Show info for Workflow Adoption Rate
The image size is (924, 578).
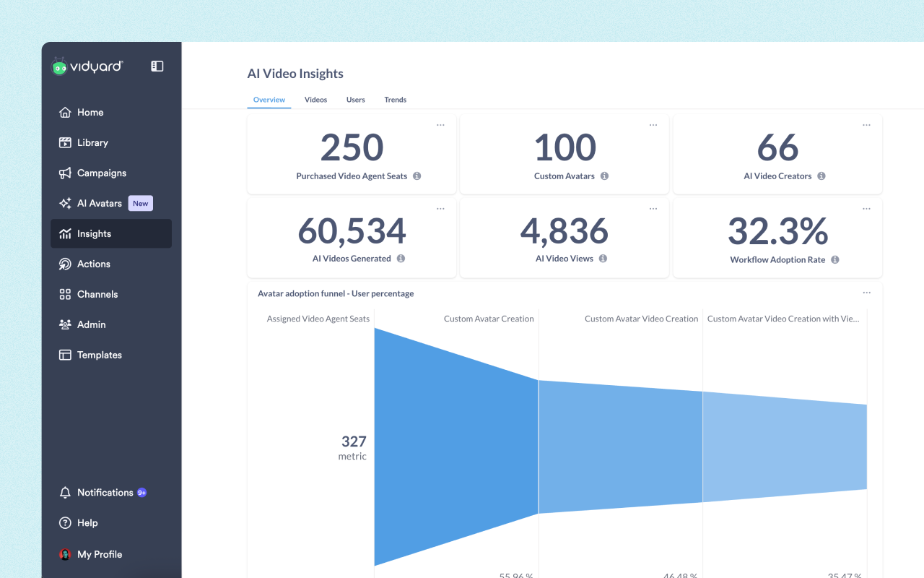click(x=834, y=260)
